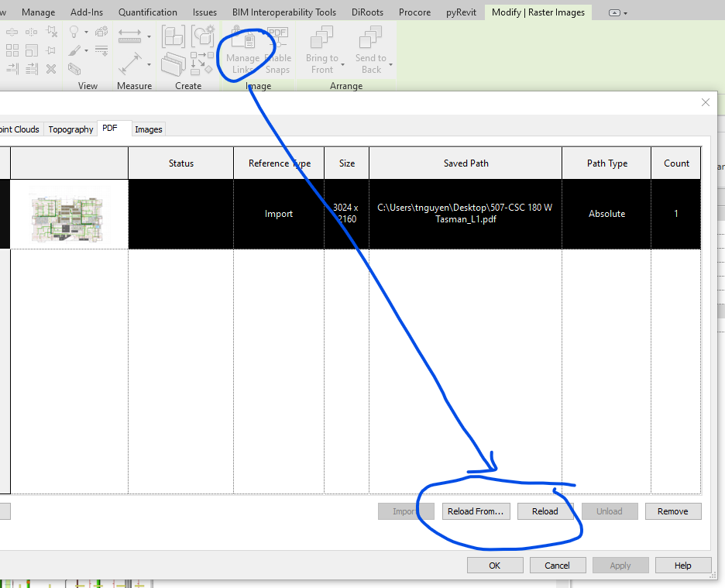Open the Topography tab

click(x=70, y=129)
